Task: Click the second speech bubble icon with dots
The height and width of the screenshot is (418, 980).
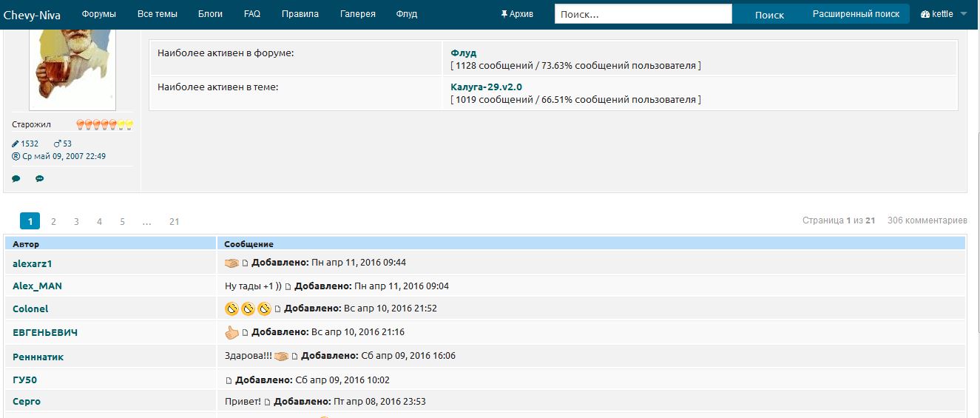Action: (x=39, y=178)
